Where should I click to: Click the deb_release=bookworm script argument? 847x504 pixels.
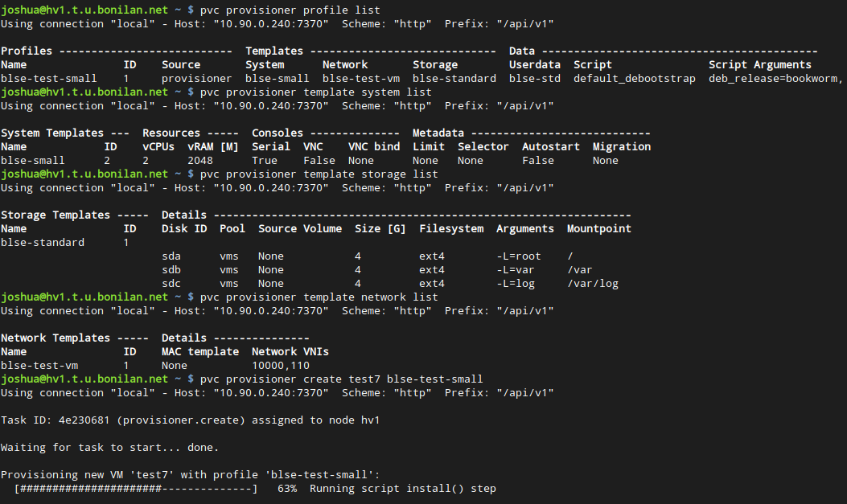tap(775, 79)
